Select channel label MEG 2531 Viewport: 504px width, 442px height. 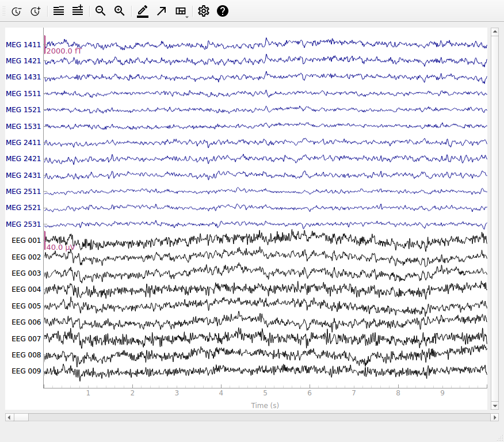coord(24,224)
